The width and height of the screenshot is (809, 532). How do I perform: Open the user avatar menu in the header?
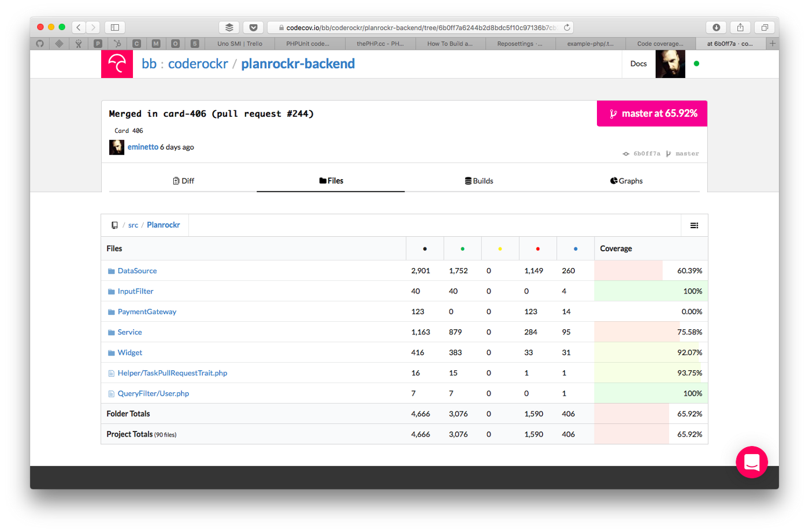[670, 64]
